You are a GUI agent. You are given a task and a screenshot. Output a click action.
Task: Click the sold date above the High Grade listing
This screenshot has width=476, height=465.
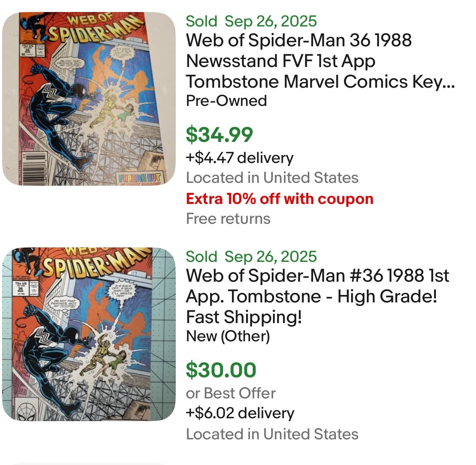click(x=251, y=256)
